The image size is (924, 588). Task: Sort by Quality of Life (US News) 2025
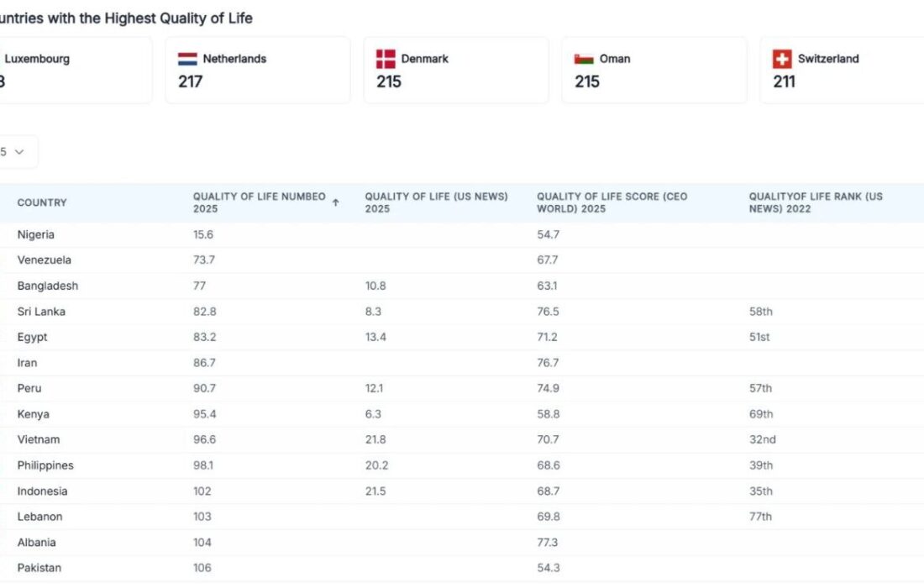coord(436,202)
